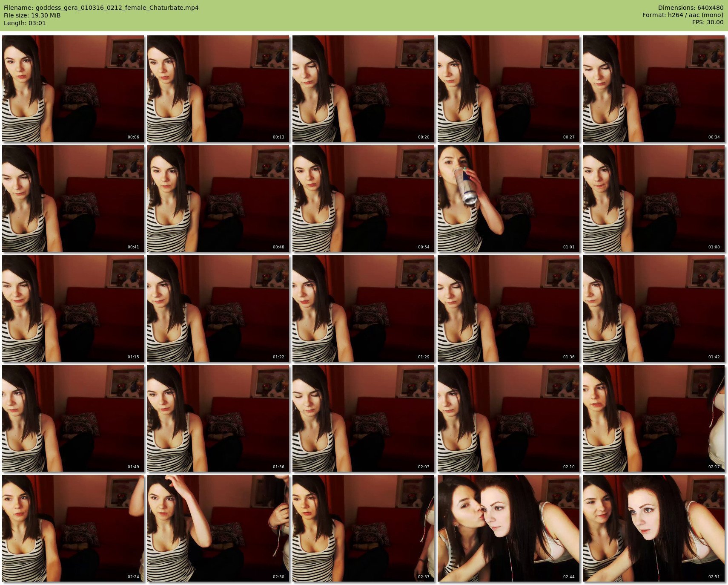Select the thumbnail timestamped 02:51

(654, 528)
